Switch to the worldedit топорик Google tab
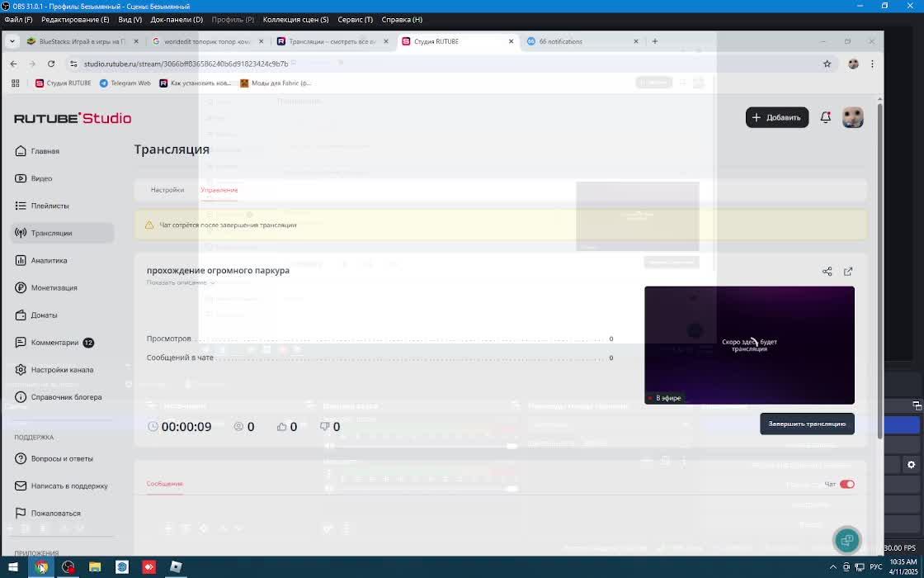The width and height of the screenshot is (924, 578). pyautogui.click(x=205, y=41)
